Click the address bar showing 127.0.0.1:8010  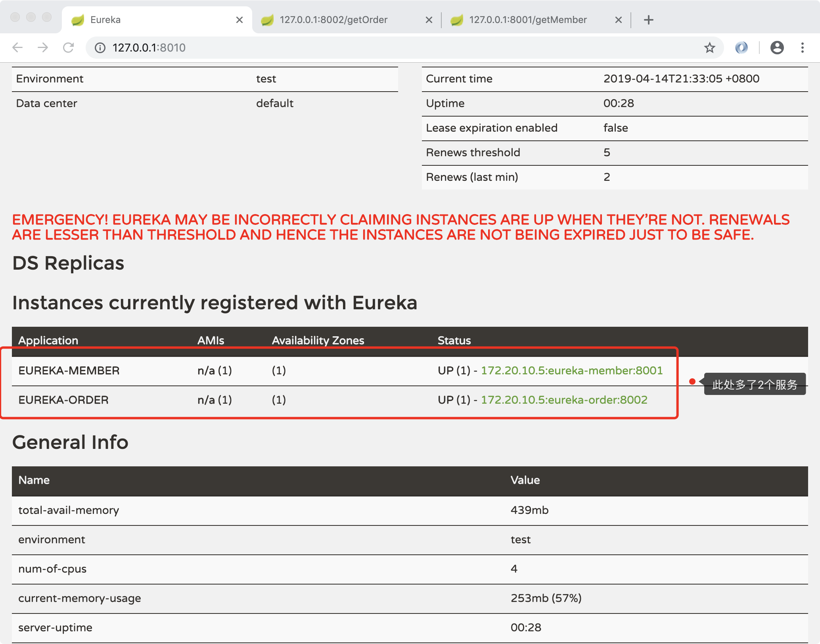click(357, 48)
